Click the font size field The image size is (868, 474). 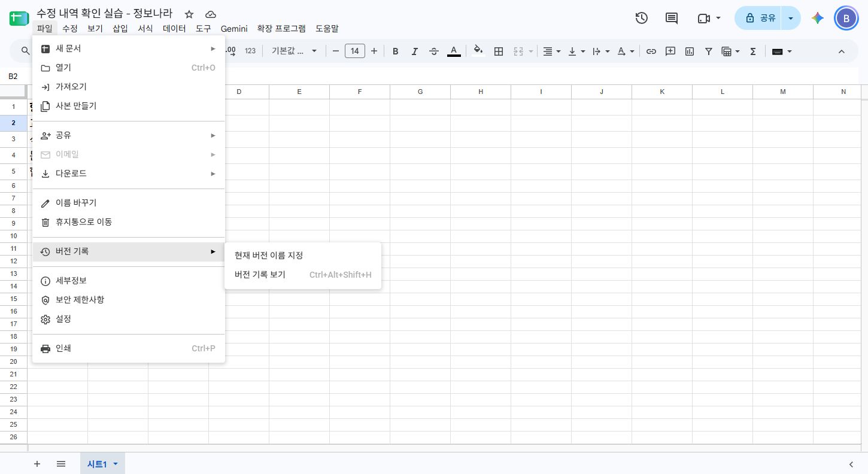pos(355,51)
